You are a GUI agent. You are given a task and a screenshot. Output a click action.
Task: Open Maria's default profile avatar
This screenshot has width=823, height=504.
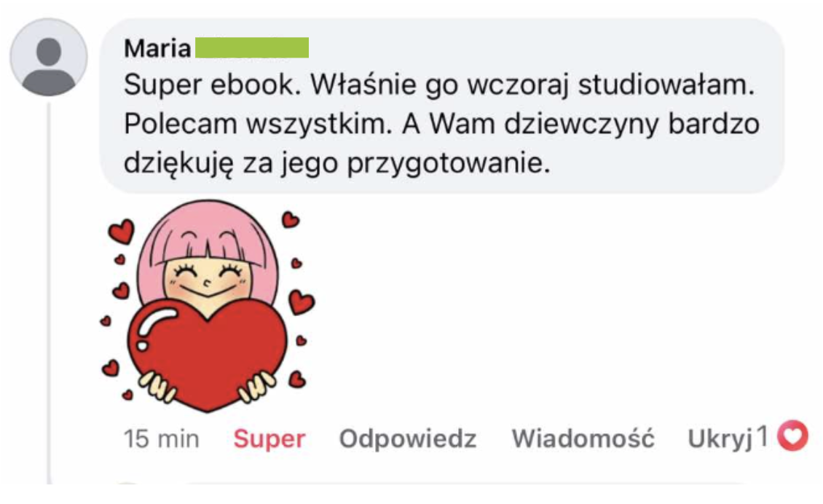(49, 58)
